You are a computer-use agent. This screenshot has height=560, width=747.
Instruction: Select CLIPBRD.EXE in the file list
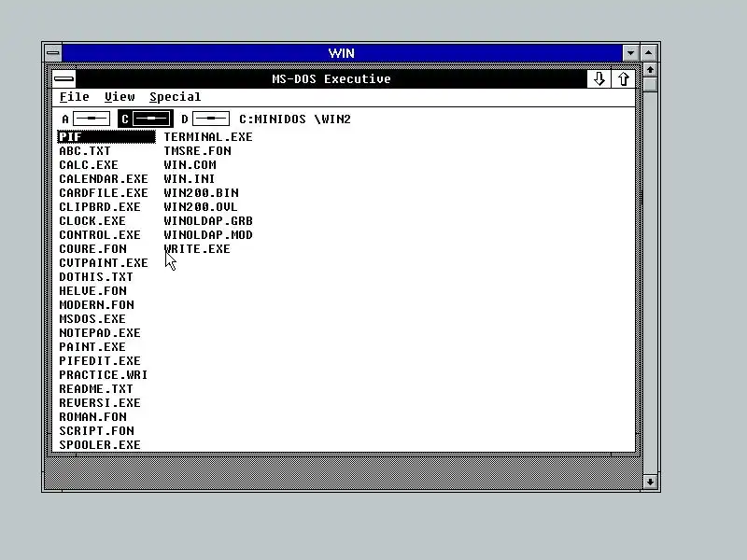(100, 207)
